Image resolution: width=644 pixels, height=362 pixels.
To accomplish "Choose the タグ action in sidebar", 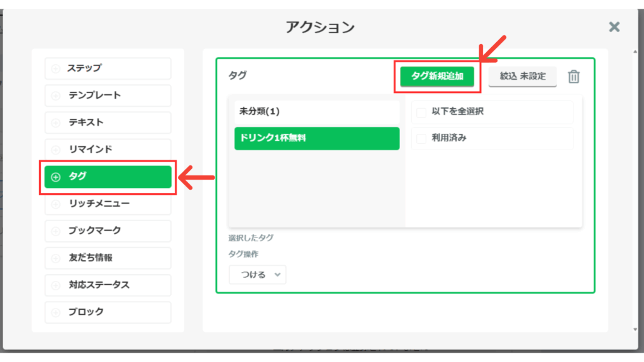I will [x=108, y=177].
